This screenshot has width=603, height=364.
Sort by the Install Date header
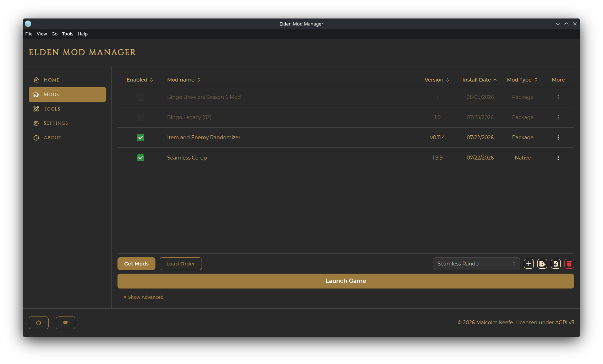479,80
